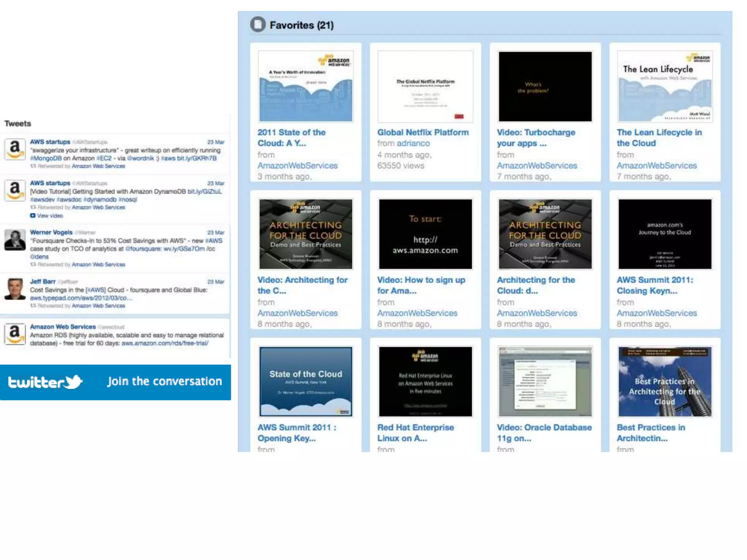Open the Red Hat Enterprise Linux thumbnail

click(425, 381)
